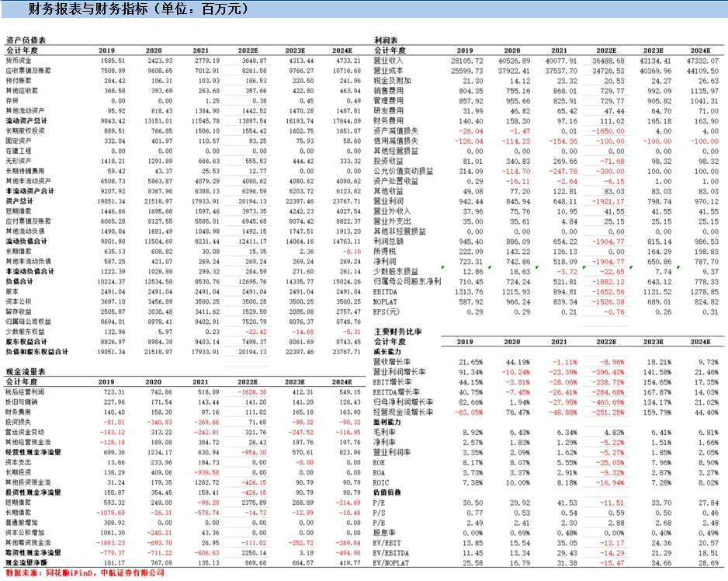
Task: Select the 利润表 section heading
Action: click(x=386, y=40)
